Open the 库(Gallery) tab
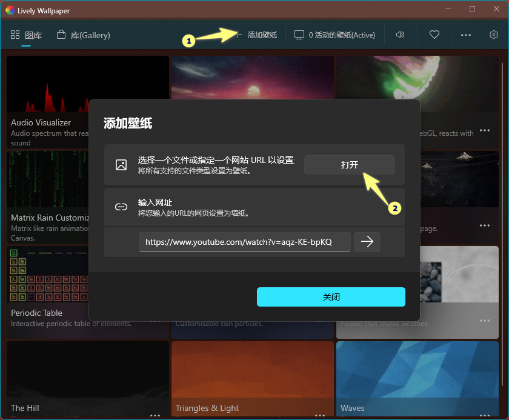This screenshot has height=420, width=509. 84,35
